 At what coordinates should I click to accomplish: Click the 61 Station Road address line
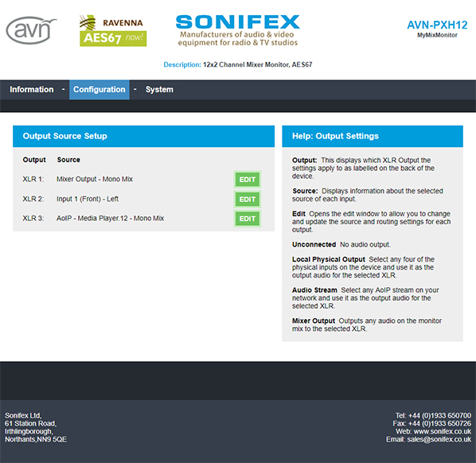coord(31,423)
